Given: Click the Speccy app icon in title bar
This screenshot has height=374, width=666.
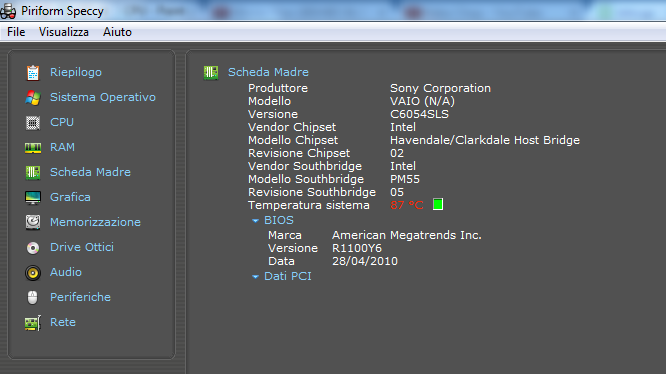Looking at the screenshot, I should point(8,11).
